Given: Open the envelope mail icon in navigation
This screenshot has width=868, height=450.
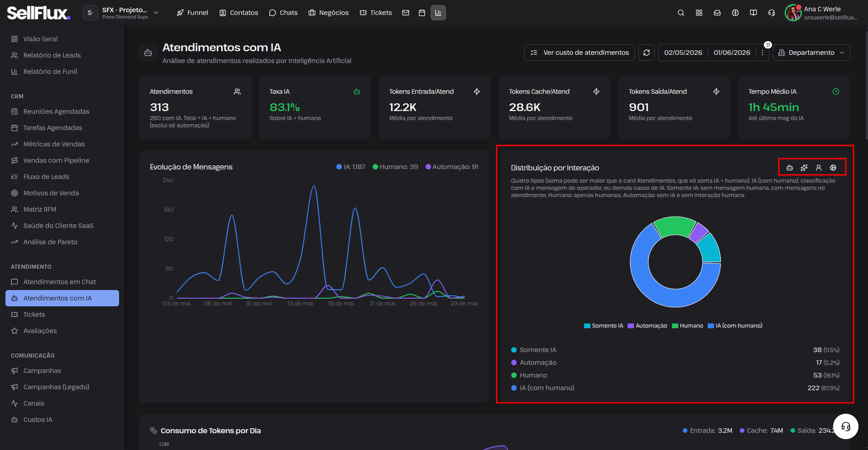Looking at the screenshot, I should [x=406, y=13].
